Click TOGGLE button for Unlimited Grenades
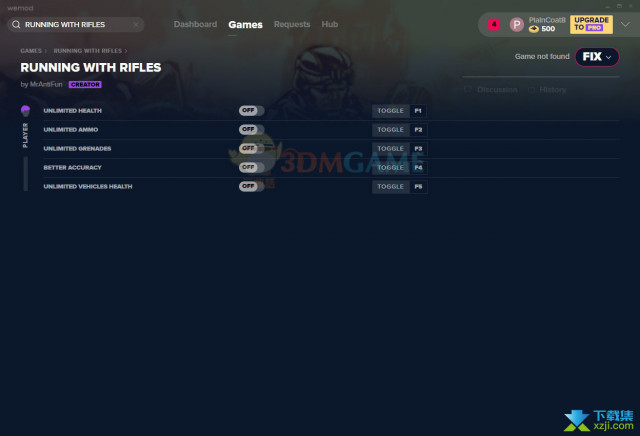Image resolution: width=640 pixels, height=436 pixels. coord(391,149)
